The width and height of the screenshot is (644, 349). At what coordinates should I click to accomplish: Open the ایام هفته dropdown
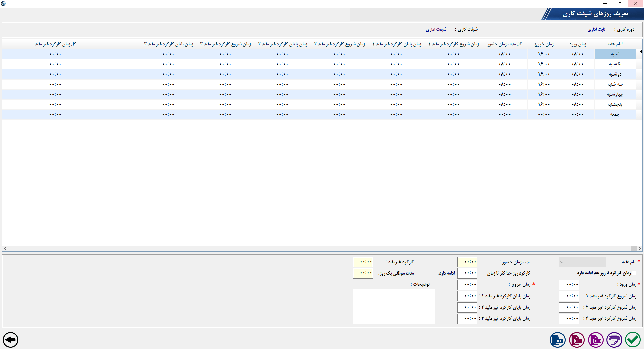pyautogui.click(x=582, y=262)
